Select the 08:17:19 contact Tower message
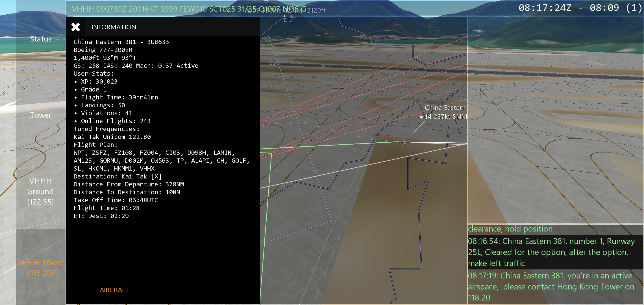Image resolution: width=644 pixels, height=305 pixels. (x=552, y=286)
